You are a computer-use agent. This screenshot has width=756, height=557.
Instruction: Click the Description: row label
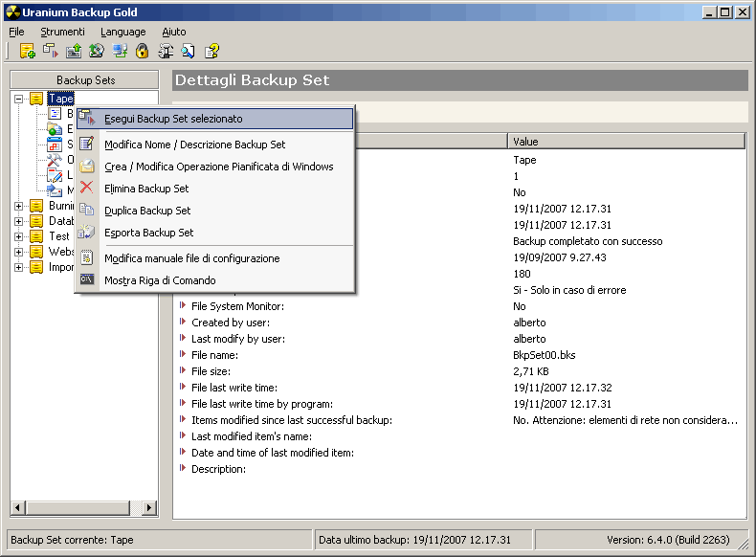pos(218,469)
